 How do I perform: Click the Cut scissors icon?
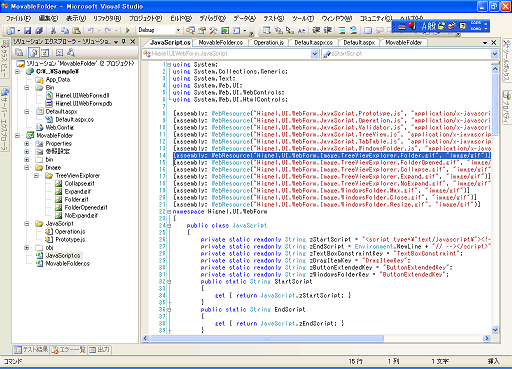coord(53,31)
